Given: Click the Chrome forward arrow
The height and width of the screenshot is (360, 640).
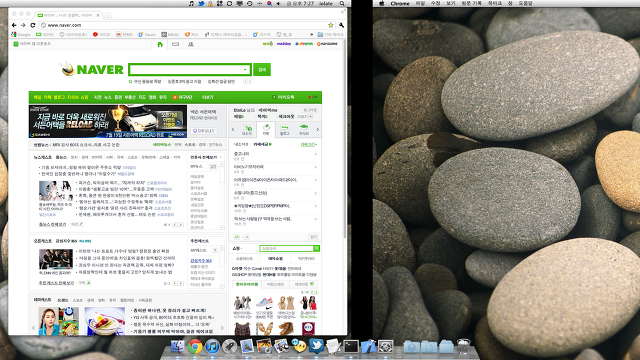Looking at the screenshot, I should [x=23, y=25].
